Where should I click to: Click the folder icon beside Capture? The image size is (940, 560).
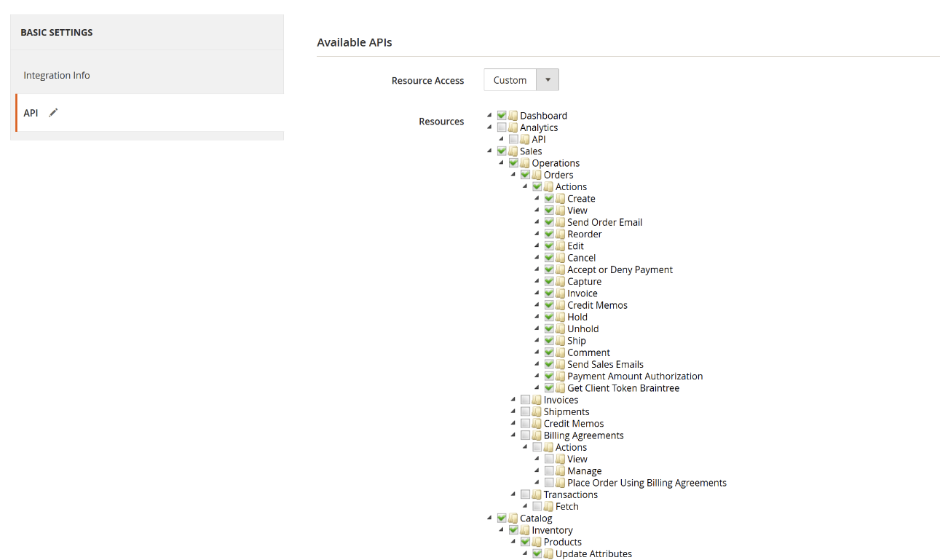561,282
